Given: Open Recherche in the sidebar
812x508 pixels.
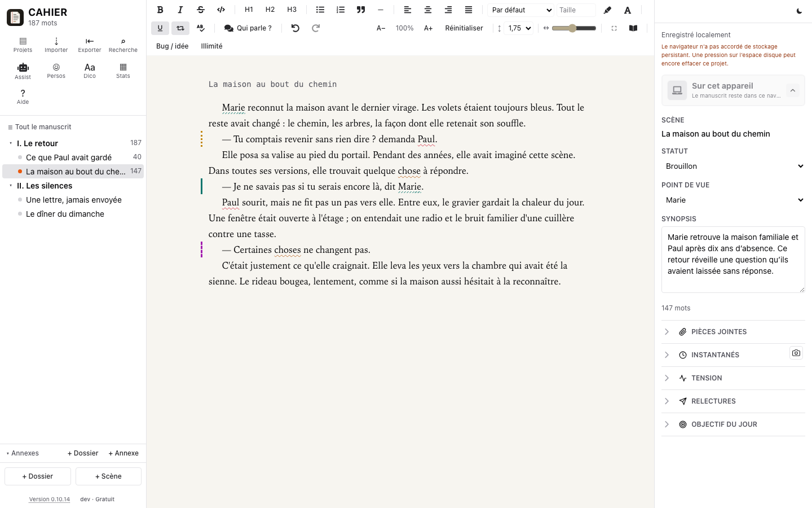Looking at the screenshot, I should click(123, 45).
